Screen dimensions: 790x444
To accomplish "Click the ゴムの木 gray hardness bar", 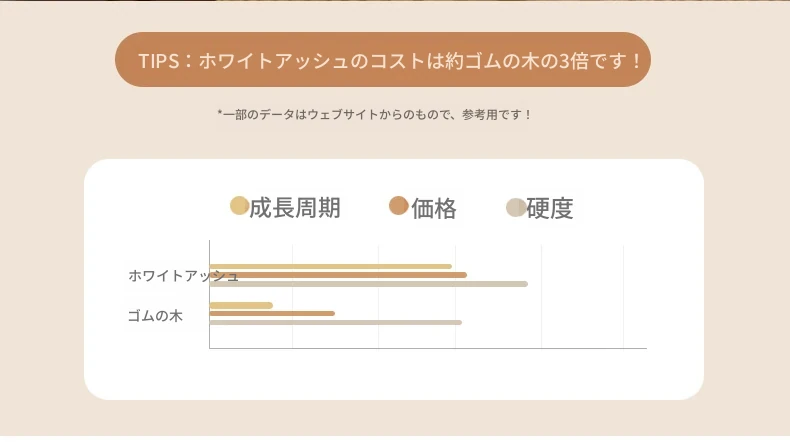I will pos(335,322).
